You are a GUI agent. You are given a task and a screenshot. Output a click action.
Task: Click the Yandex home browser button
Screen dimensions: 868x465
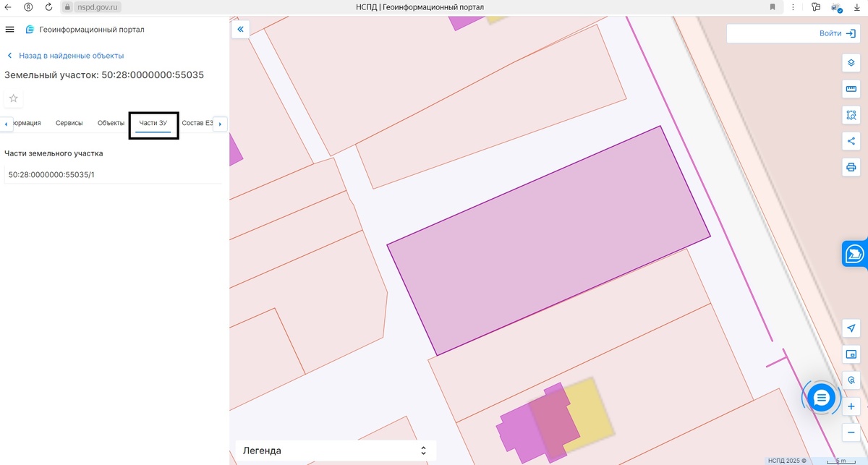(27, 7)
